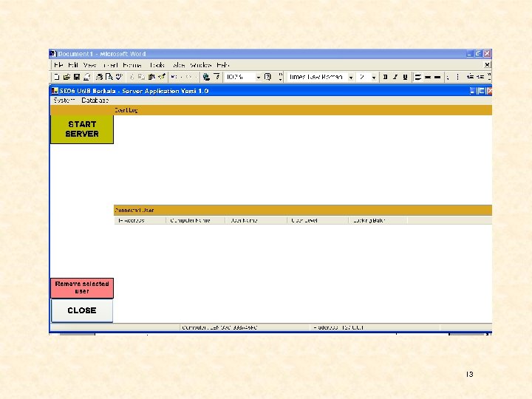
Task: Click the 'Event Log' heading text
Action: click(126, 110)
